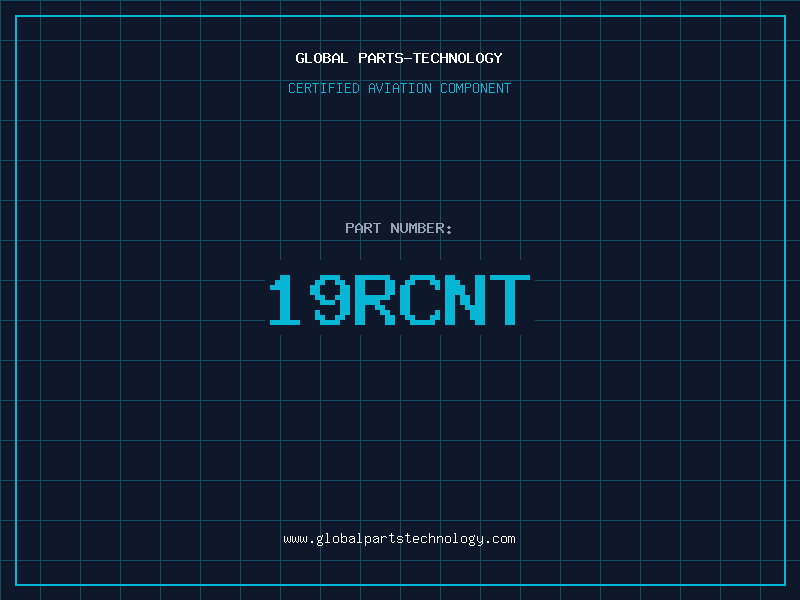Click the PART NUMBER: label
The width and height of the screenshot is (800, 600).
pyautogui.click(x=399, y=228)
